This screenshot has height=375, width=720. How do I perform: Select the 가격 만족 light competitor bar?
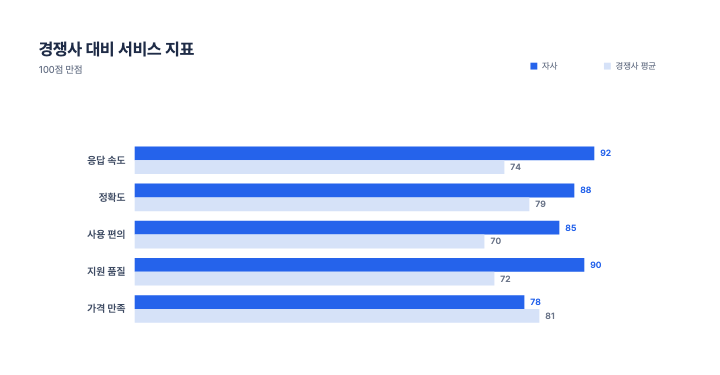click(x=337, y=316)
